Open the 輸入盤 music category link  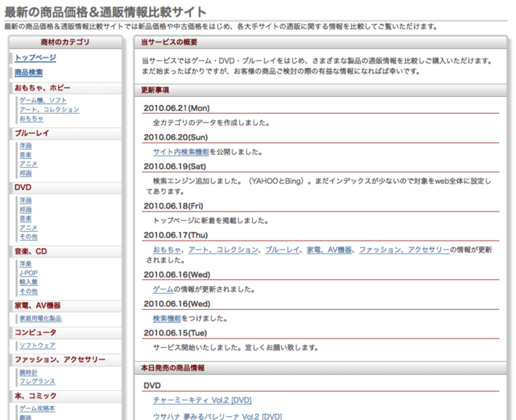tap(28, 282)
